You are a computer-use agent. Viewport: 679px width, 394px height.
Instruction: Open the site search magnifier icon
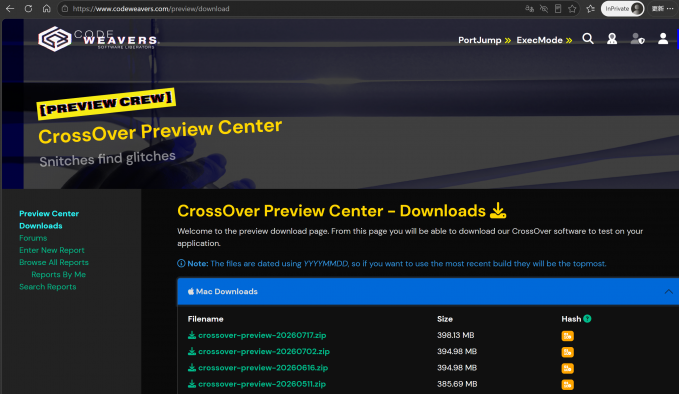(588, 39)
